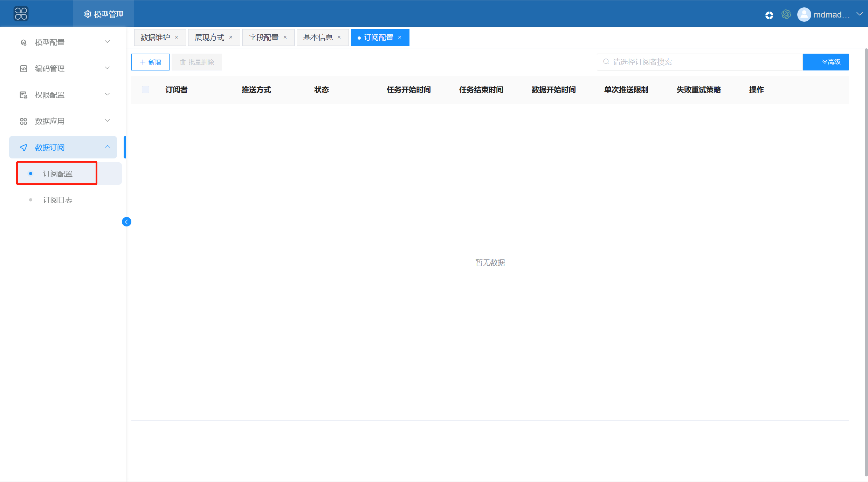The image size is (868, 482).
Task: Expand the 模型配置 menu chevron
Action: point(108,42)
